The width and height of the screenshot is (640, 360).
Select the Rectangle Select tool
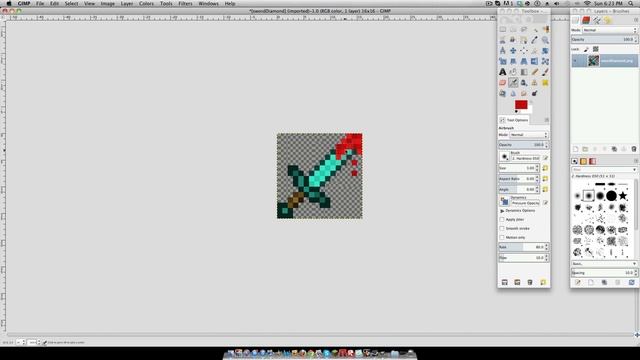pos(502,29)
